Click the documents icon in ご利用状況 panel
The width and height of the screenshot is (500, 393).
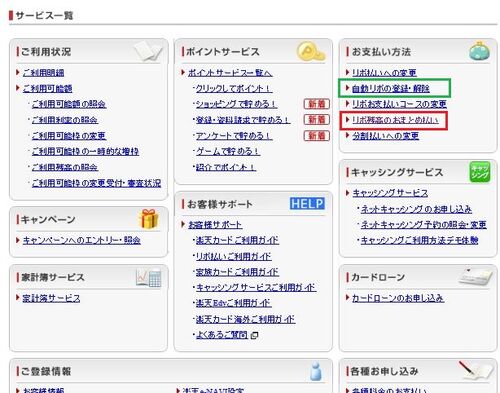coord(148,51)
